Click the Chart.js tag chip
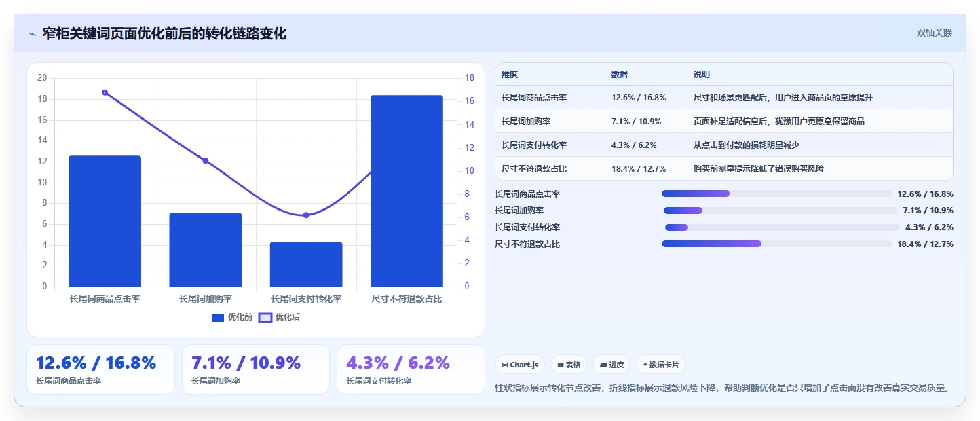 coord(520,365)
